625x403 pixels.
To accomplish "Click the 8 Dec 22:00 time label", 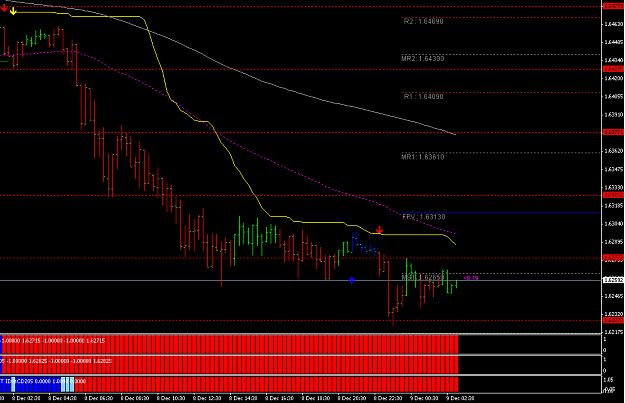I will click(x=388, y=398).
